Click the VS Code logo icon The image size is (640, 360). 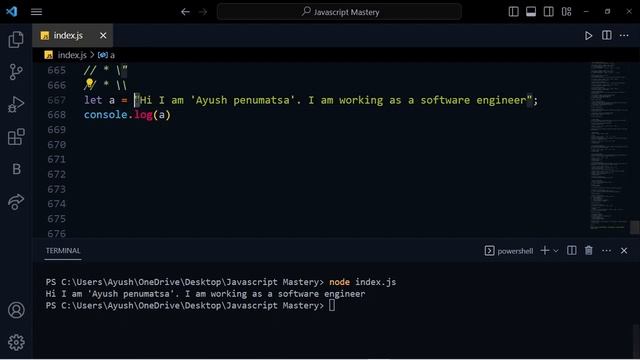pyautogui.click(x=12, y=11)
